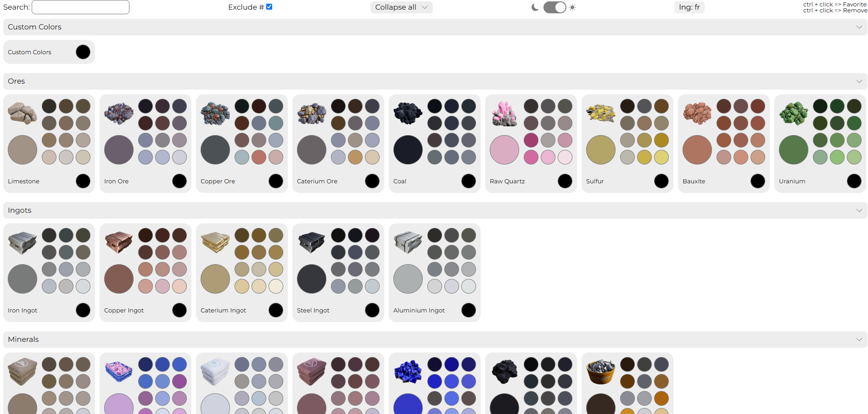Viewport: 868px width, 414px height.
Task: Select Iron Ore's large main color swatch
Action: [119, 150]
